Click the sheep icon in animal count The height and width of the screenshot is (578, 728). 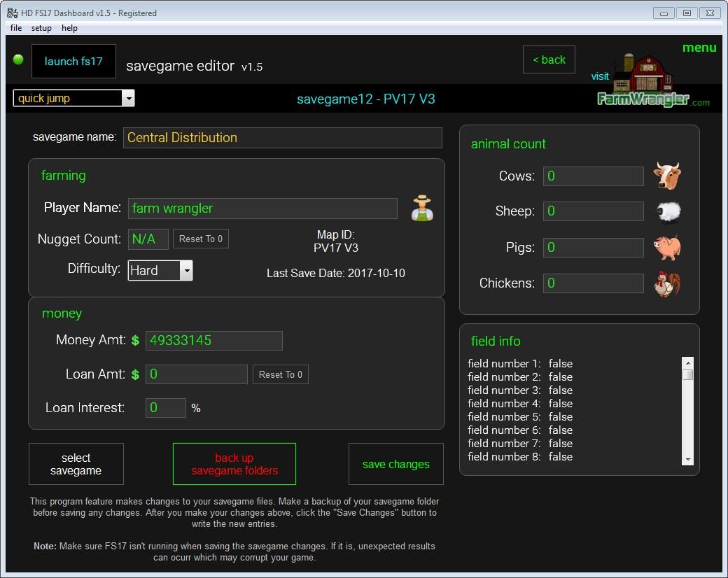tap(666, 211)
